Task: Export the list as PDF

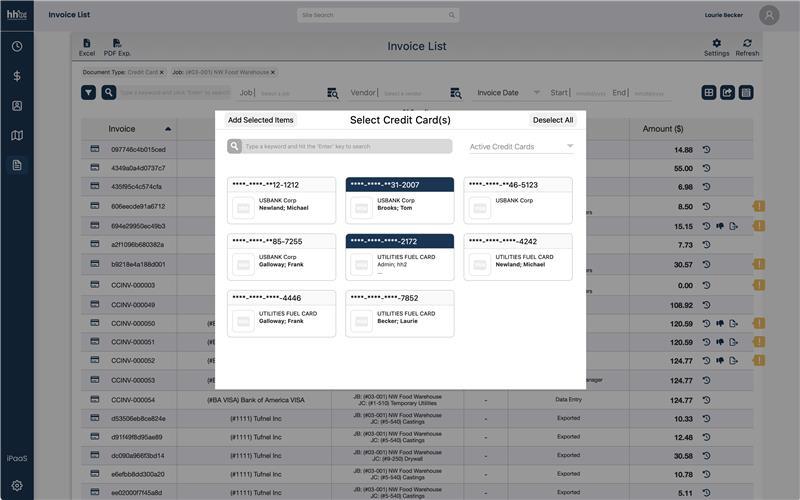Action: click(117, 47)
